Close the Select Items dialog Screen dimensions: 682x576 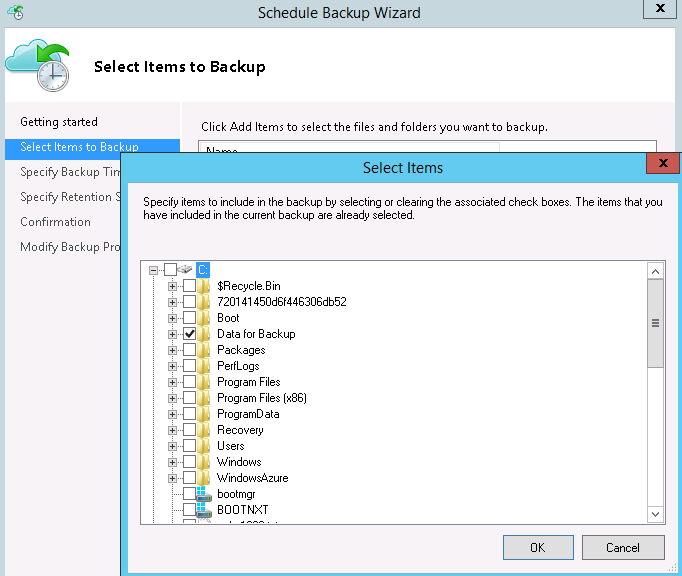662,163
